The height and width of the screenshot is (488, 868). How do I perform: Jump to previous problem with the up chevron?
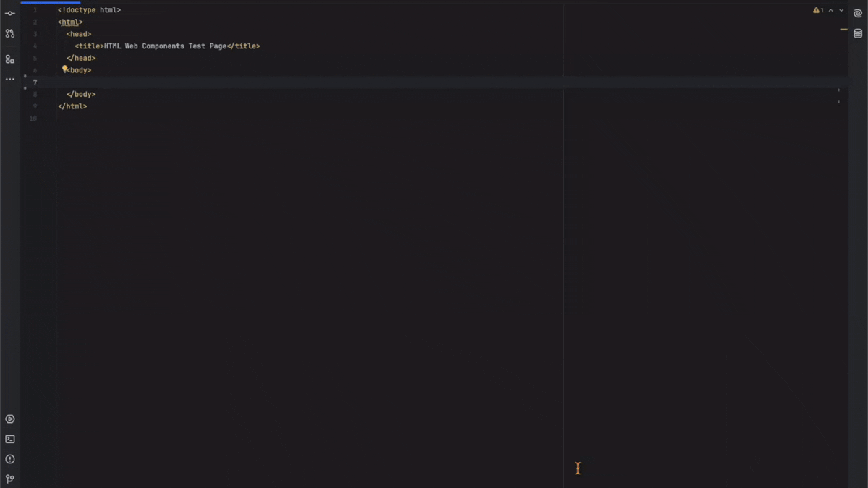click(830, 10)
